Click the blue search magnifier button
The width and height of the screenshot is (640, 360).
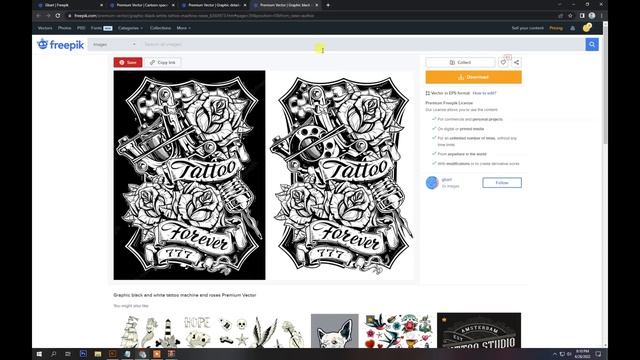[592, 44]
